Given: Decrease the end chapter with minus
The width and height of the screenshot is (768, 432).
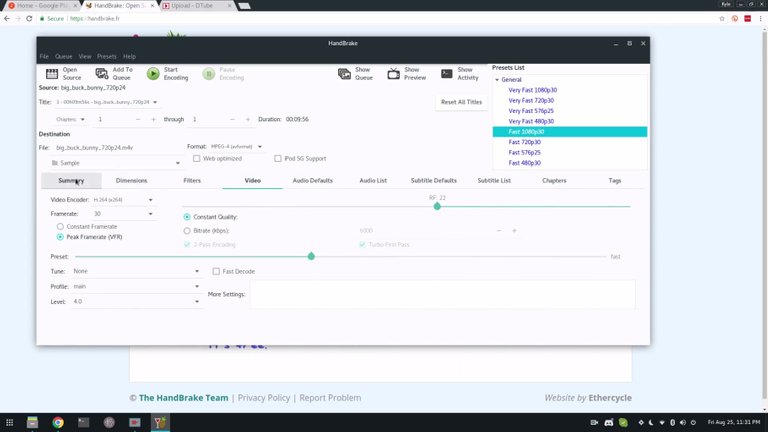Looking at the screenshot, I should pyautogui.click(x=232, y=119).
